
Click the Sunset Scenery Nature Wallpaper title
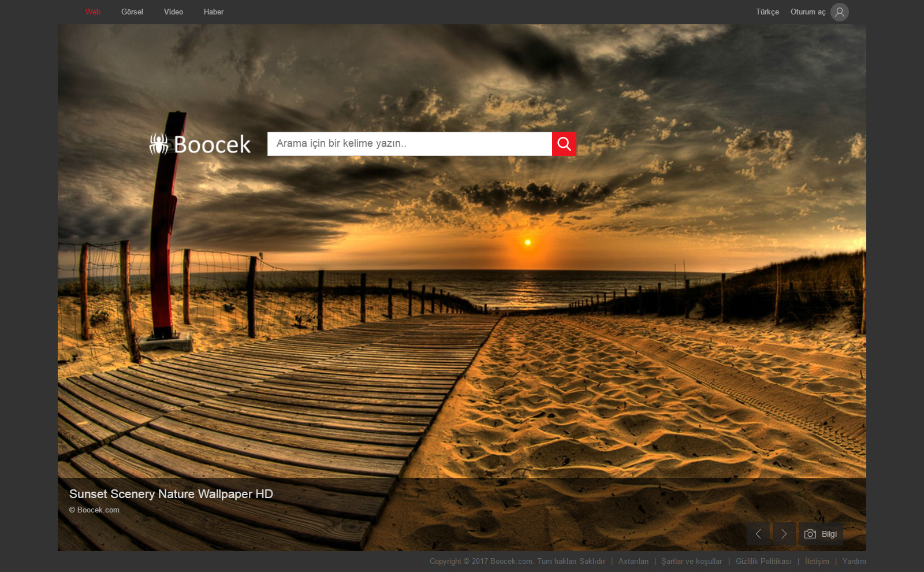click(171, 494)
